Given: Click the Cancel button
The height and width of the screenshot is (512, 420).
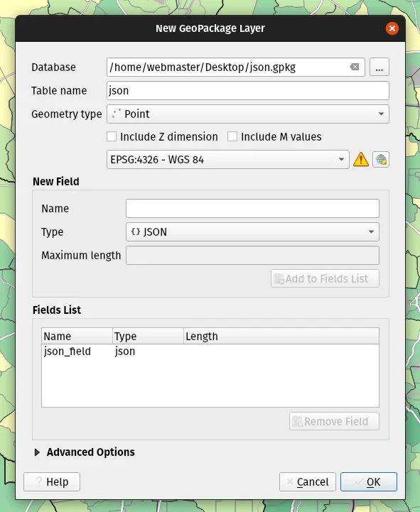Looking at the screenshot, I should tap(308, 481).
